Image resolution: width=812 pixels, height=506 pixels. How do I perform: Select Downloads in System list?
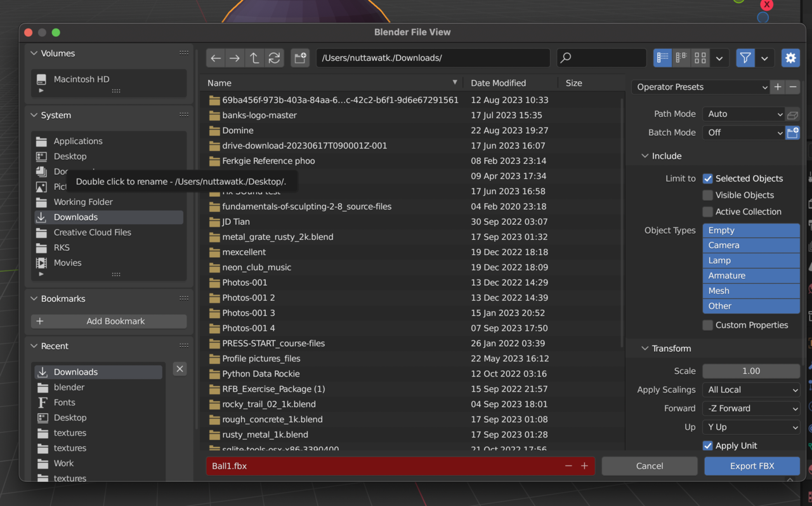pos(109,217)
